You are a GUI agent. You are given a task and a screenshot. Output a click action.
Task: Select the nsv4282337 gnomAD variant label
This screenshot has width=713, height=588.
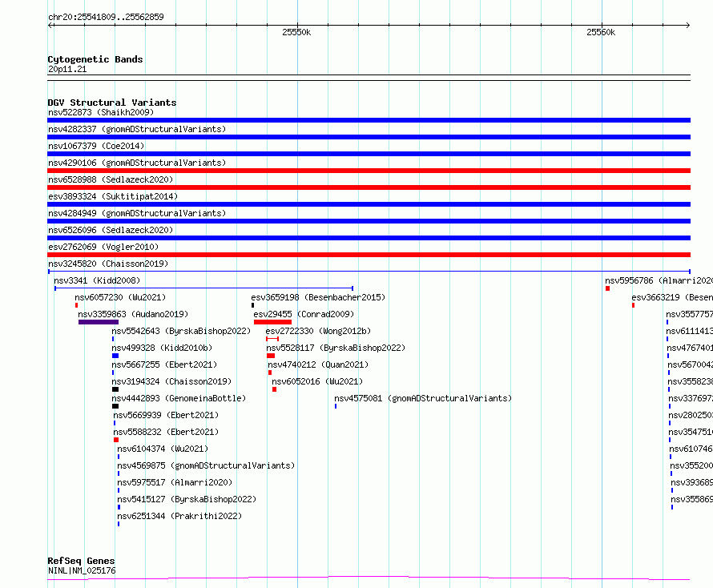tap(137, 129)
